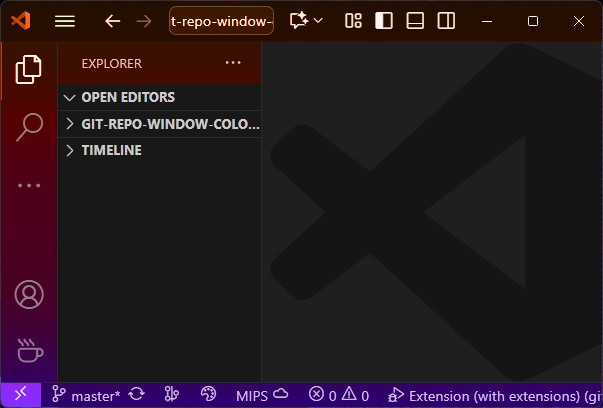Click the coffee cup icon in activity bar
The width and height of the screenshot is (603, 408).
29,351
